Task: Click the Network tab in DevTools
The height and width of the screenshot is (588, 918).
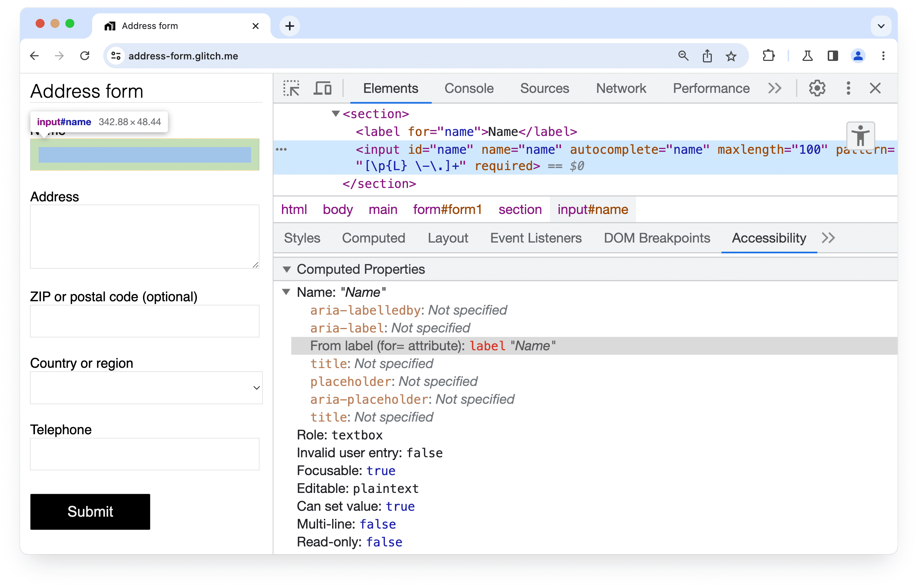Action: coord(620,88)
